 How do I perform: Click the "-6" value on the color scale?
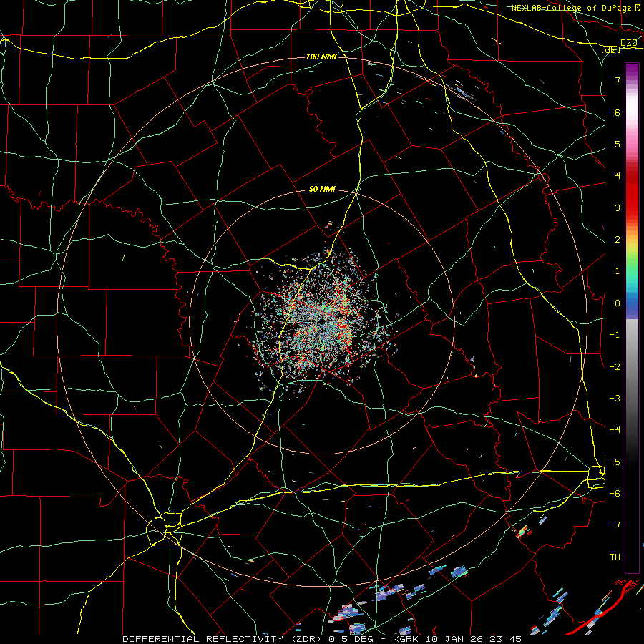pyautogui.click(x=615, y=494)
